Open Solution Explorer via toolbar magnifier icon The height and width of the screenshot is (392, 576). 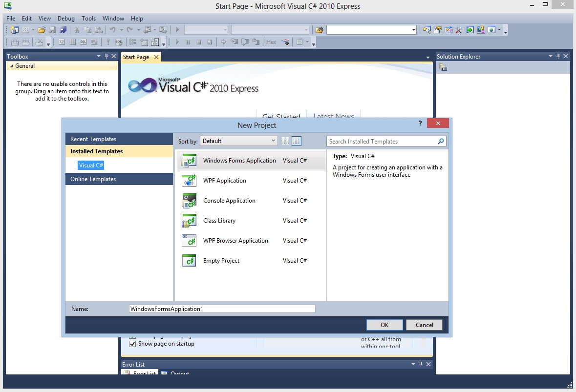point(427,30)
